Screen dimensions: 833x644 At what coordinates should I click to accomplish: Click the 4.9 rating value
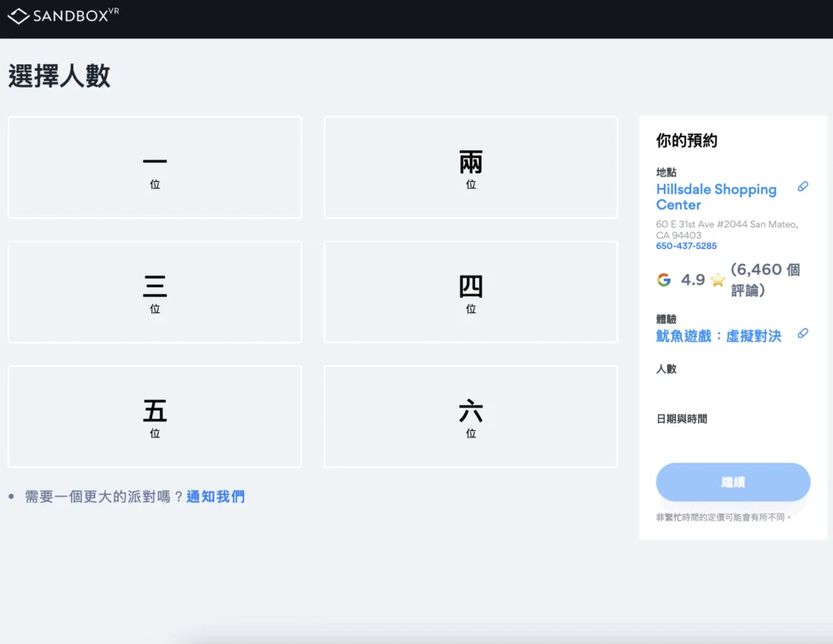693,279
